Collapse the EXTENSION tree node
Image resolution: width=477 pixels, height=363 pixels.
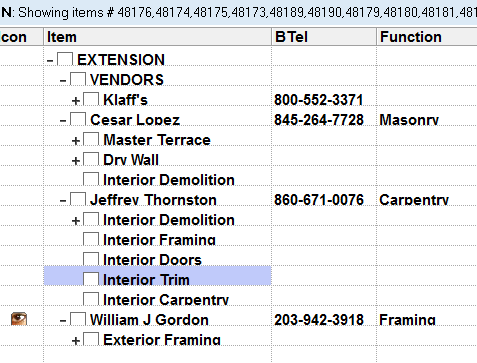[50, 61]
